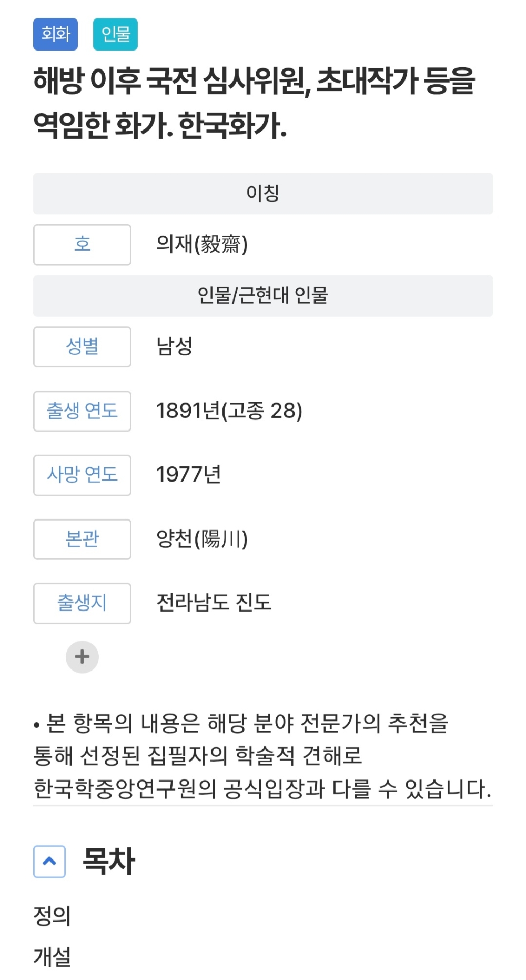Image resolution: width=526 pixels, height=980 pixels.
Task: Click the 의재(毅齋) pen name value
Action: coord(202,244)
